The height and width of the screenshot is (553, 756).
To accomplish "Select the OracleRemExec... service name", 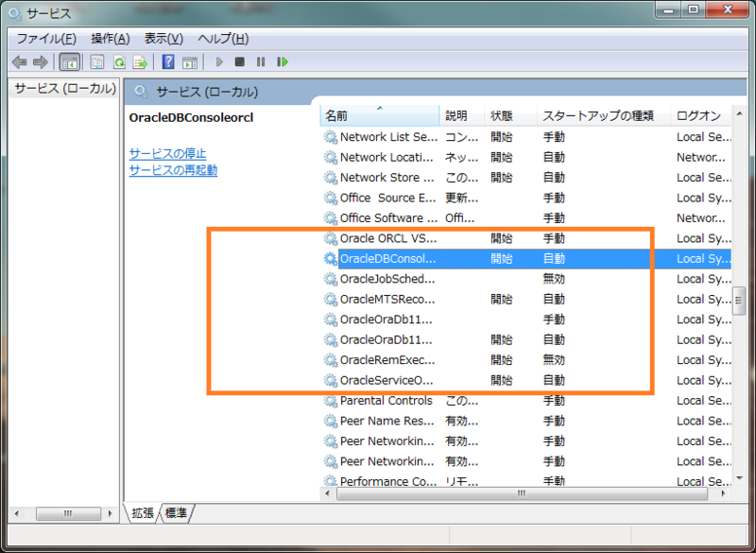I will pyautogui.click(x=387, y=359).
